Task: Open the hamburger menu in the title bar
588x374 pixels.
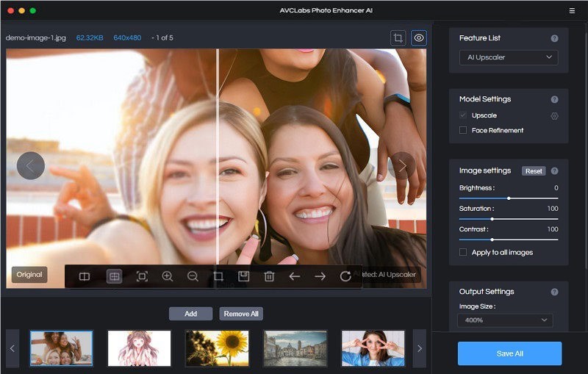Action: tap(572, 10)
